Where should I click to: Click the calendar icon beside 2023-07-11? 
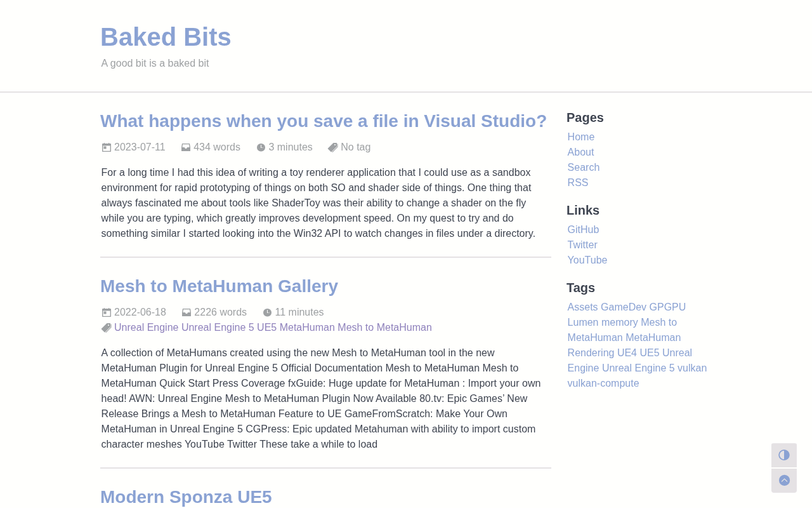click(x=107, y=148)
